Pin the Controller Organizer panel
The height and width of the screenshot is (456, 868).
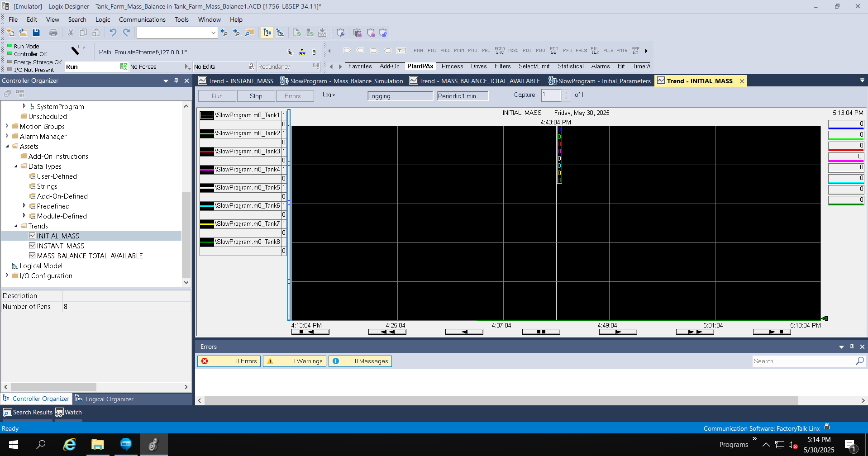tap(176, 81)
